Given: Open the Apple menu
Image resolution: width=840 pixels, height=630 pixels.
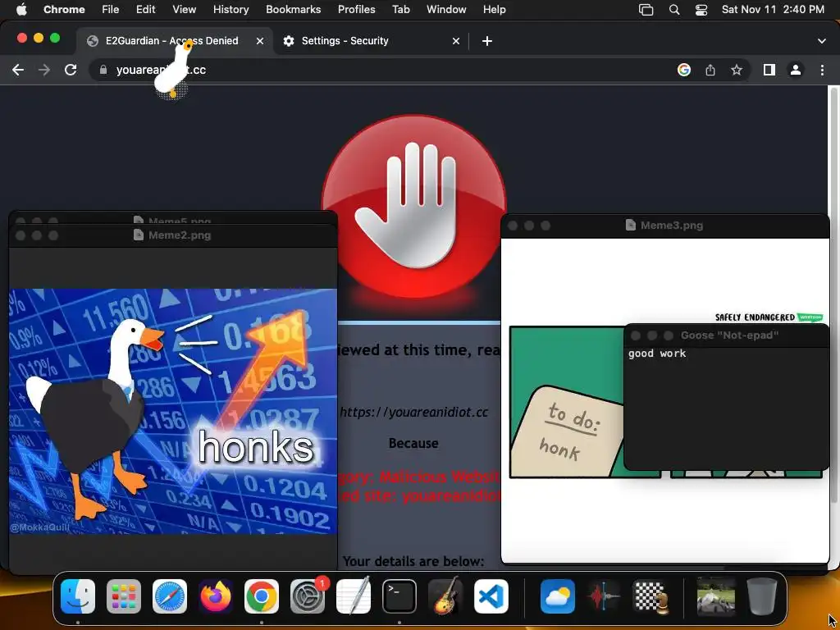Looking at the screenshot, I should 21,9.
